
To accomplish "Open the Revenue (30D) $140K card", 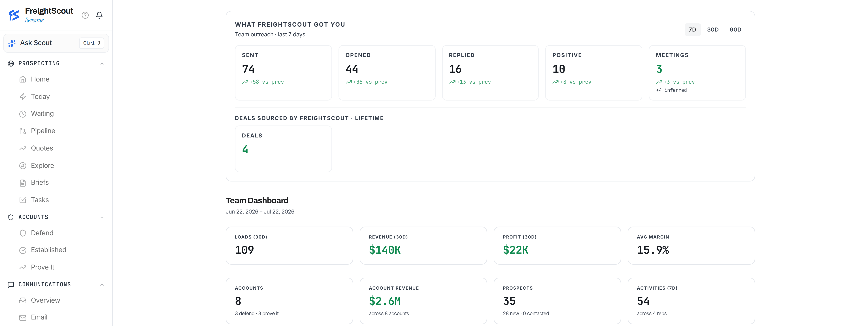I will (423, 246).
